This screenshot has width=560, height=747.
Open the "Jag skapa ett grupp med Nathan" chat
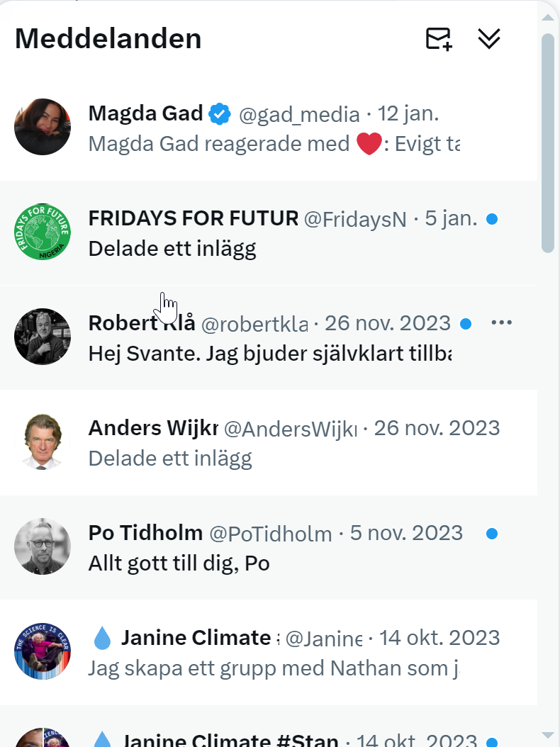click(276, 668)
